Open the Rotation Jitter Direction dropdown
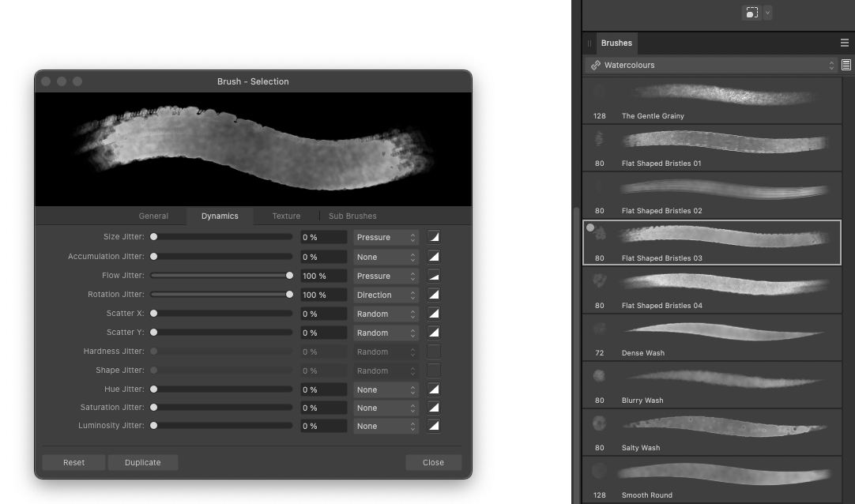Screen dimensions: 855x504 (x=386, y=295)
